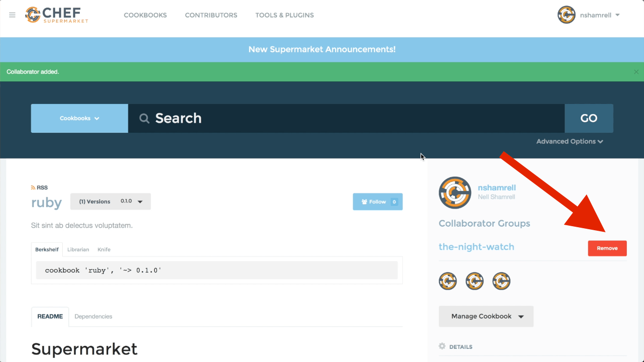Click second collaborator group member avatar

[475, 281]
